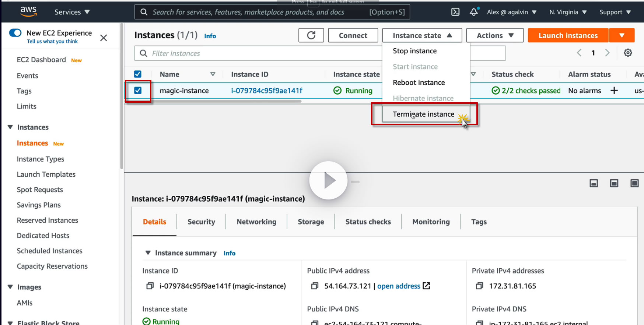Open the Tags tab in details
This screenshot has width=644, height=325.
coord(479,222)
